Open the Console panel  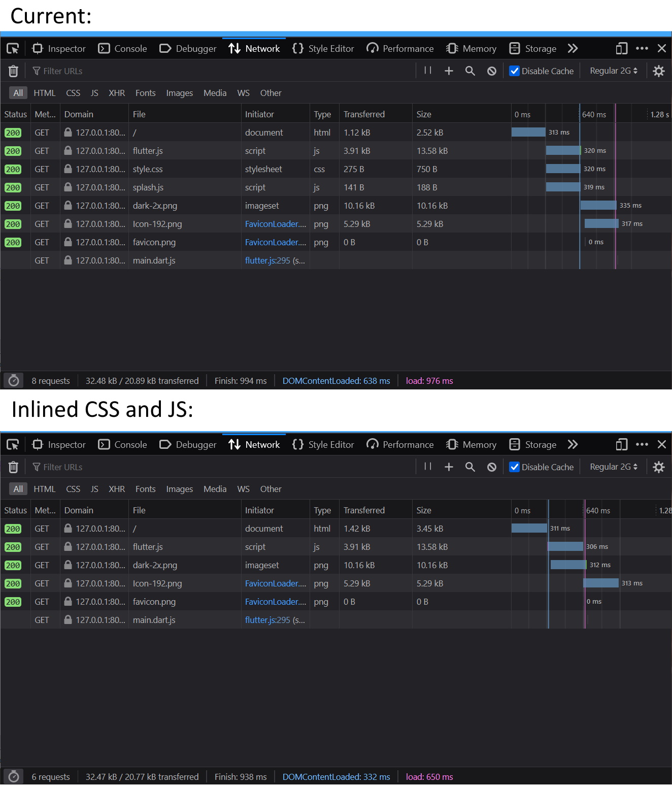tap(122, 48)
